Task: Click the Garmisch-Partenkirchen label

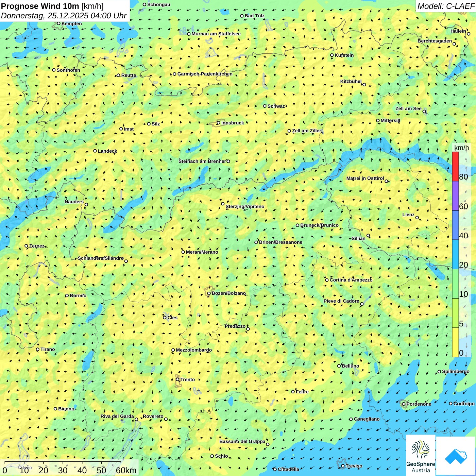Action: (x=205, y=74)
